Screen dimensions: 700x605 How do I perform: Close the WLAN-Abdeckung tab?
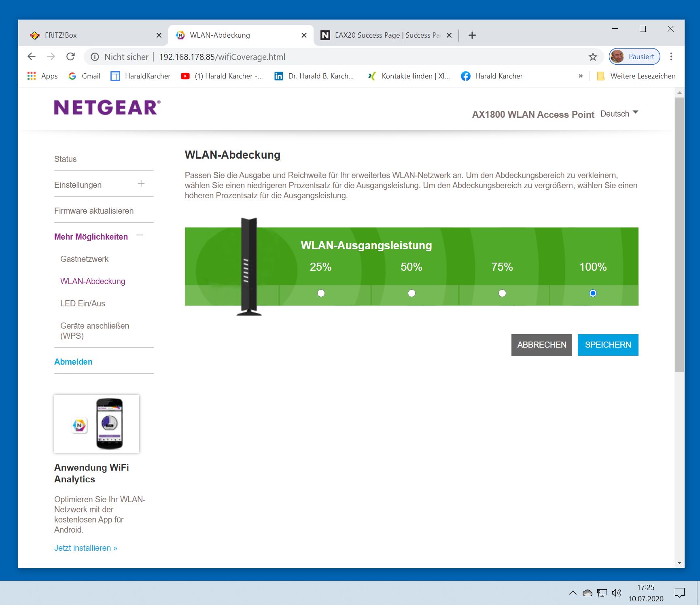(304, 35)
